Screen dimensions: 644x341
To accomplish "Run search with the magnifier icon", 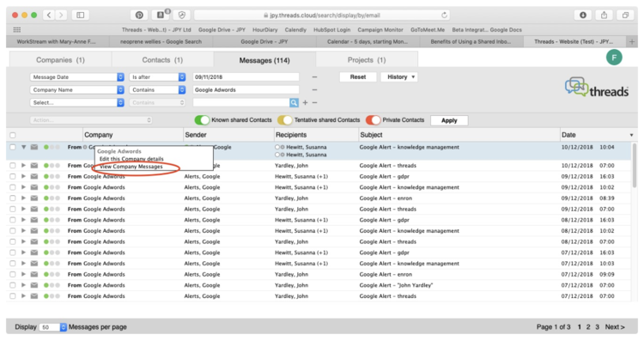I will [294, 103].
